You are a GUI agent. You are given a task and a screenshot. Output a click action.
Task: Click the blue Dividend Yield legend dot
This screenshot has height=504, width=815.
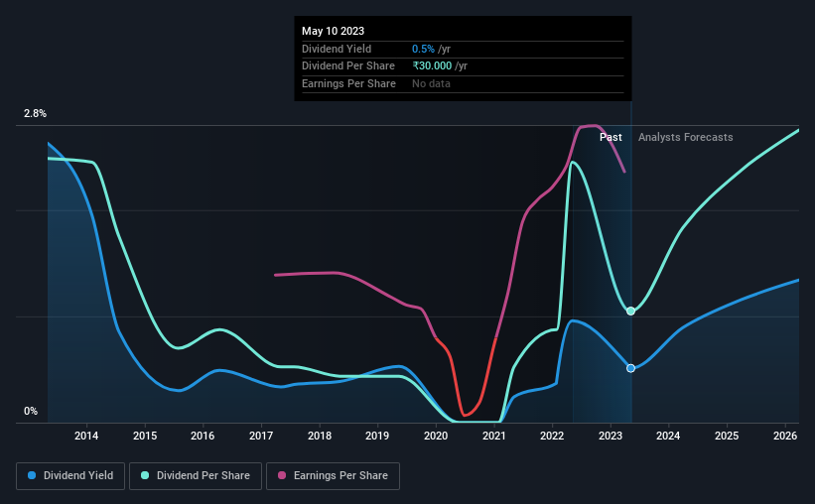pyautogui.click(x=32, y=475)
